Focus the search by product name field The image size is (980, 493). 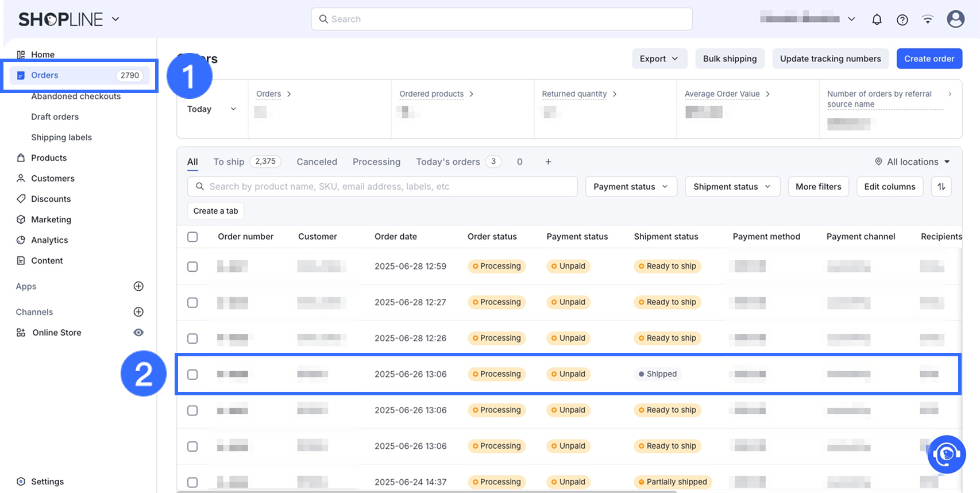coord(382,186)
